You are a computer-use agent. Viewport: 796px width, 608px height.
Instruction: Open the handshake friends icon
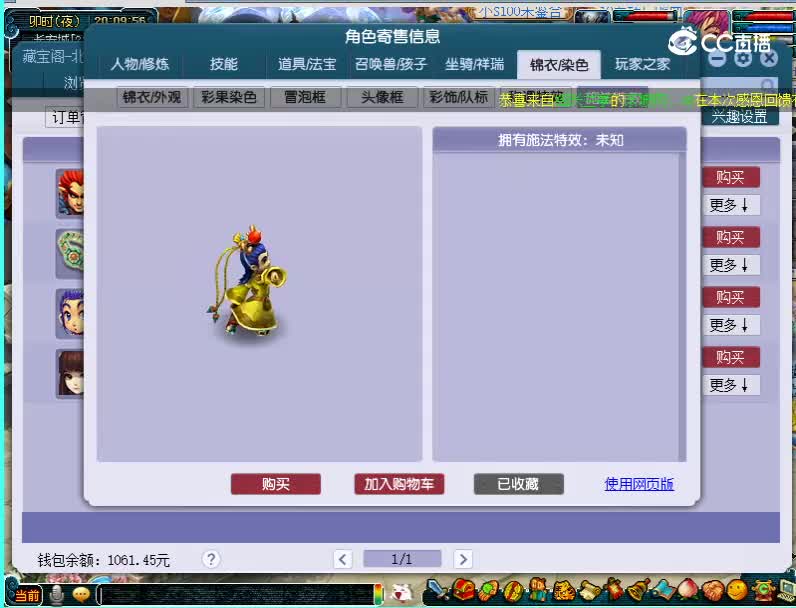(x=713, y=591)
